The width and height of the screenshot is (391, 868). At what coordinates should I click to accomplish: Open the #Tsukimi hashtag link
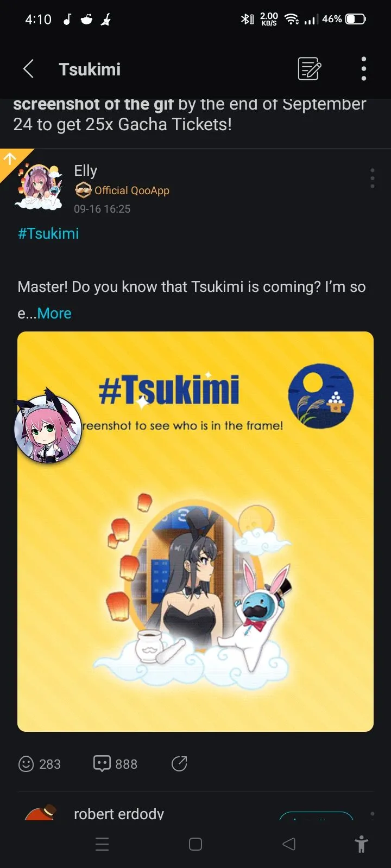pos(48,234)
